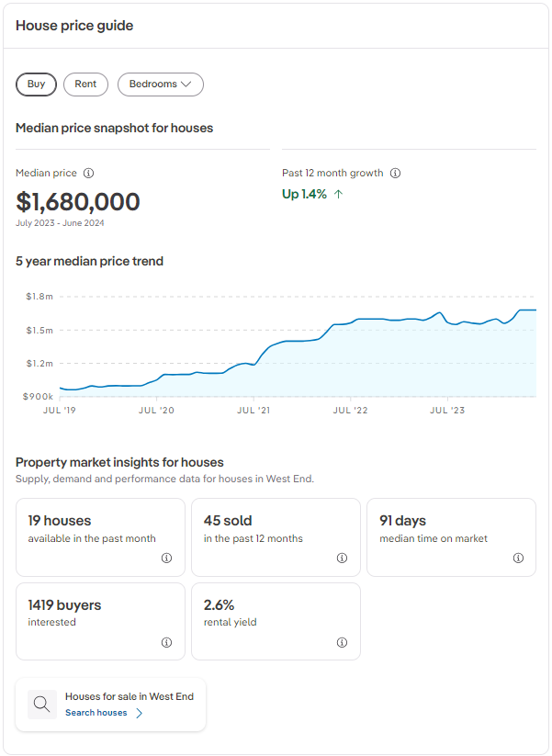Open info icon on 19 houses card
Image resolution: width=552 pixels, height=756 pixels.
click(166, 558)
